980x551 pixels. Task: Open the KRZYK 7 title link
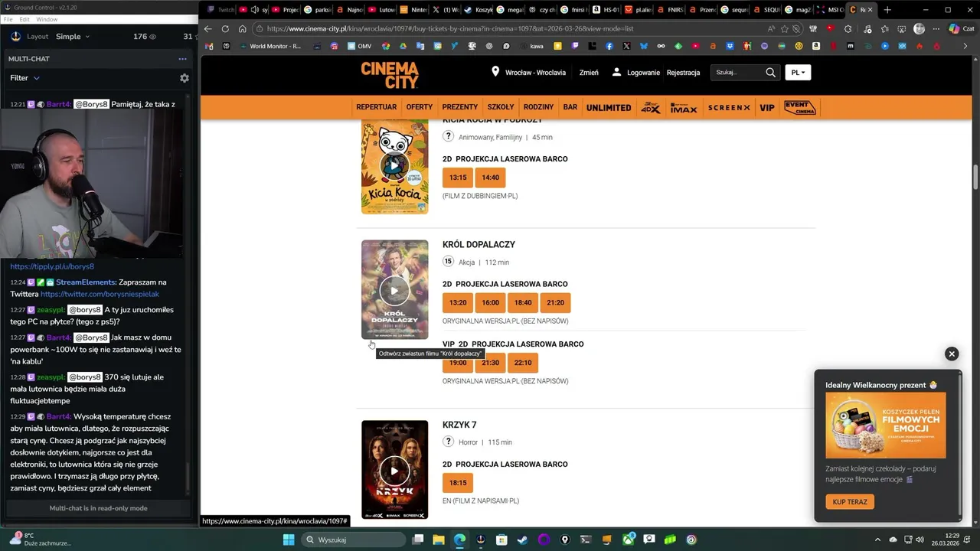point(459,425)
